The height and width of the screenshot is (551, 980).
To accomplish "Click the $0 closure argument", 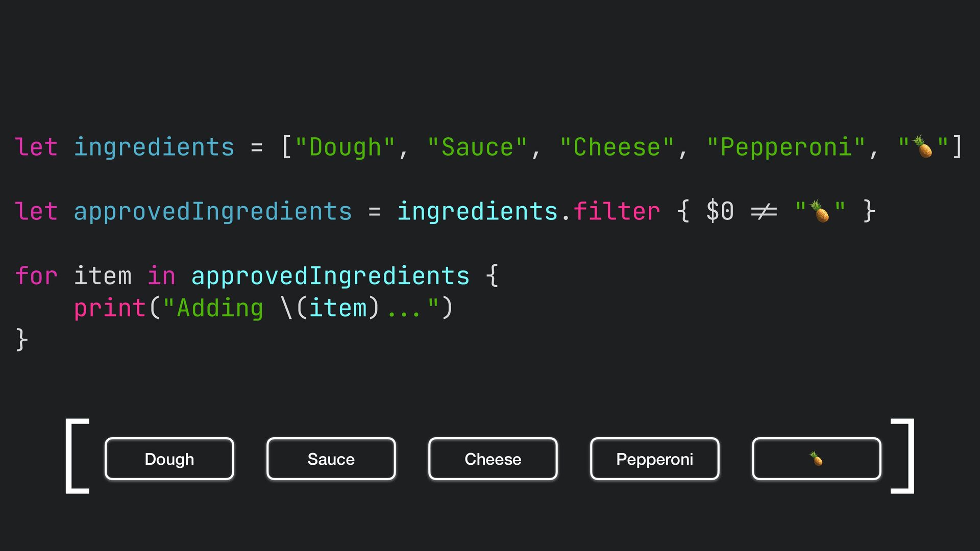I will click(x=720, y=211).
